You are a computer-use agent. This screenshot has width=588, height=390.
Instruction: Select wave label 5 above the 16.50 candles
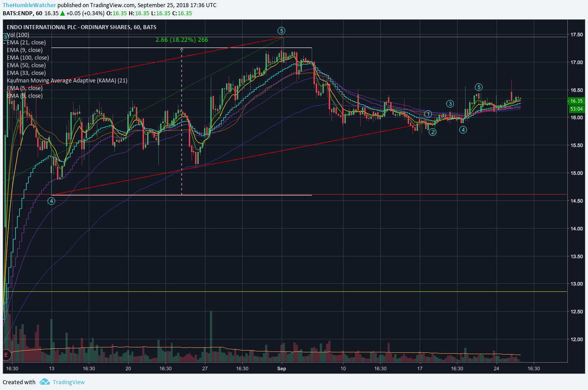[479, 87]
